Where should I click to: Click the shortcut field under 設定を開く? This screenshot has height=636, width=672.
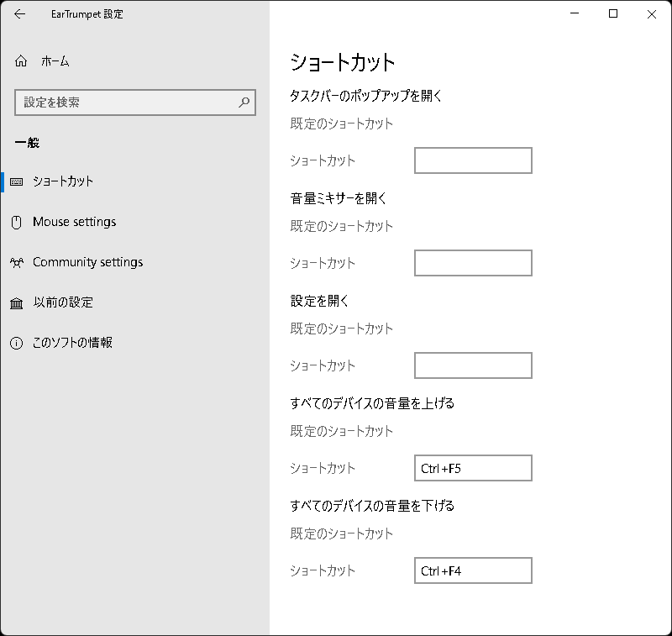(472, 365)
